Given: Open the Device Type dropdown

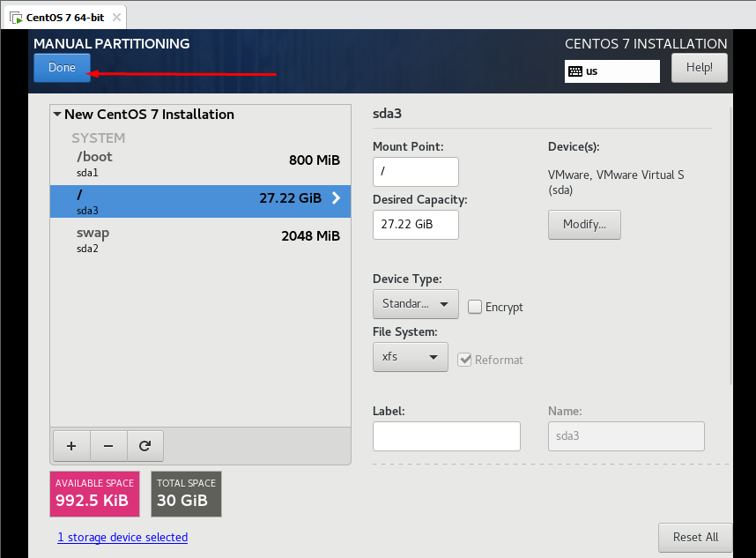Looking at the screenshot, I should tap(416, 304).
